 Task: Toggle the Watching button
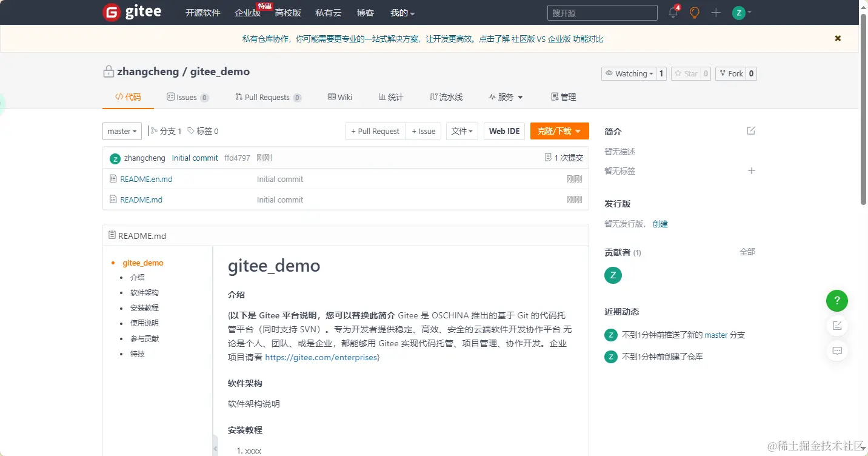point(629,73)
